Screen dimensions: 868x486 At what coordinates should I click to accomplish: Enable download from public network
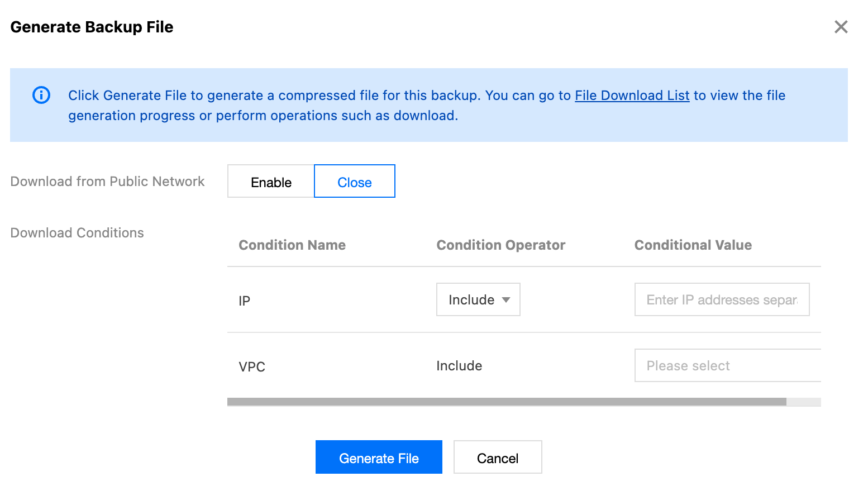click(x=271, y=182)
